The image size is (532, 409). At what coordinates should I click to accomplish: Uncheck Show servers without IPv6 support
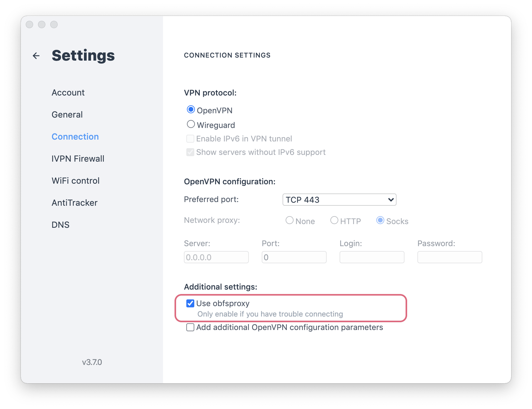click(x=190, y=152)
